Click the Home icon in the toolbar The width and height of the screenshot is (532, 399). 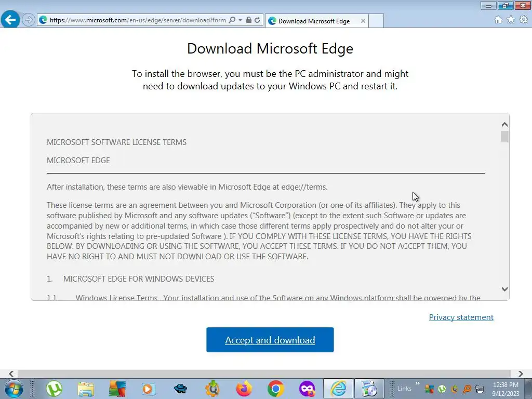click(498, 20)
